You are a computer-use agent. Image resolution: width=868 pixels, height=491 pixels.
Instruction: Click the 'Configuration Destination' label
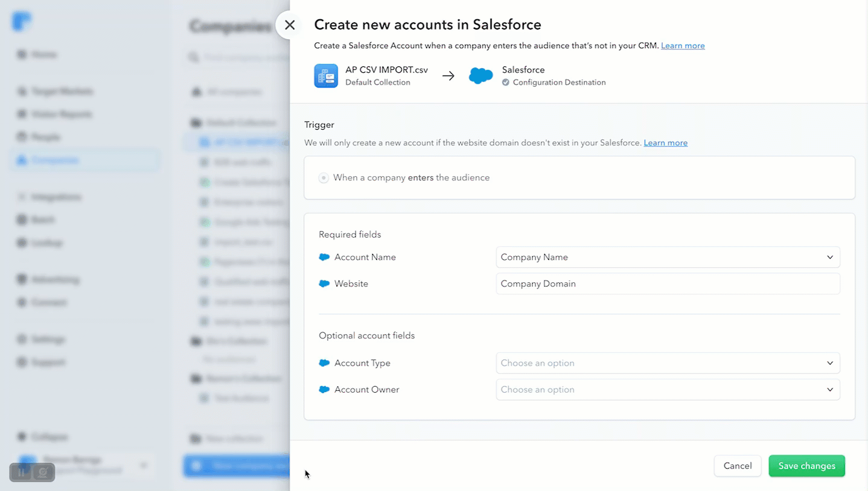tap(559, 83)
